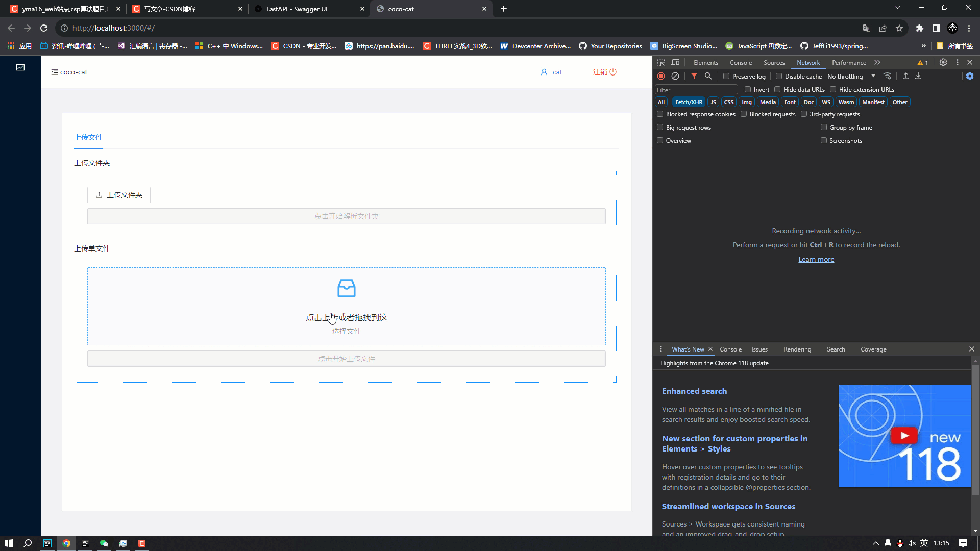Open the network search magnifier

(x=708, y=76)
